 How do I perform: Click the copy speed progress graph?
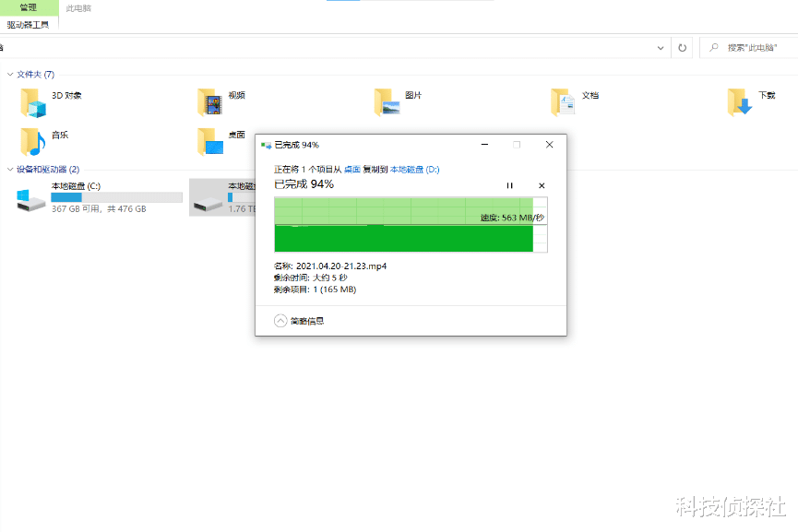pos(411,224)
